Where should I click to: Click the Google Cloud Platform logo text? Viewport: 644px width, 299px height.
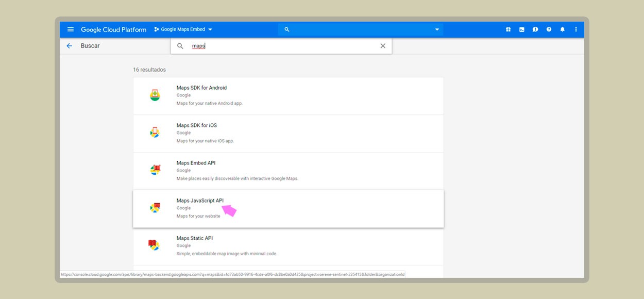[114, 29]
